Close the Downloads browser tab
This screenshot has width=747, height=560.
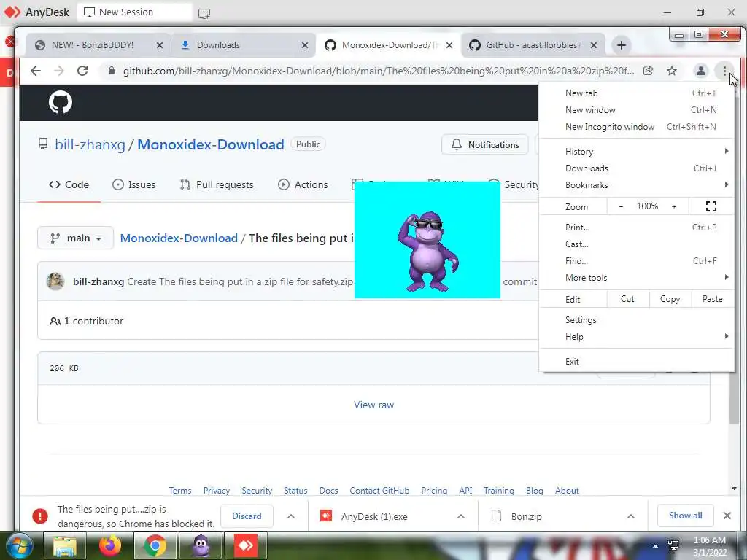[x=305, y=45]
